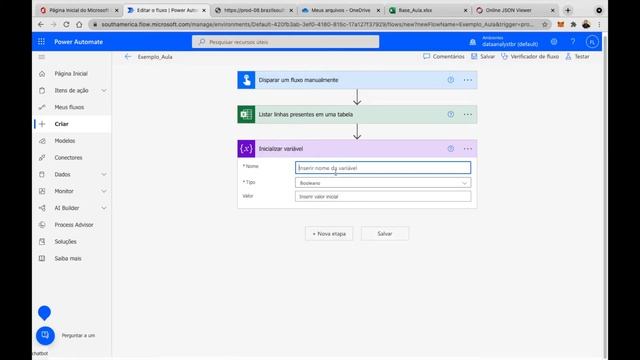The width and height of the screenshot is (640, 360).
Task: Expand the Itens de ação section
Action: tap(104, 90)
